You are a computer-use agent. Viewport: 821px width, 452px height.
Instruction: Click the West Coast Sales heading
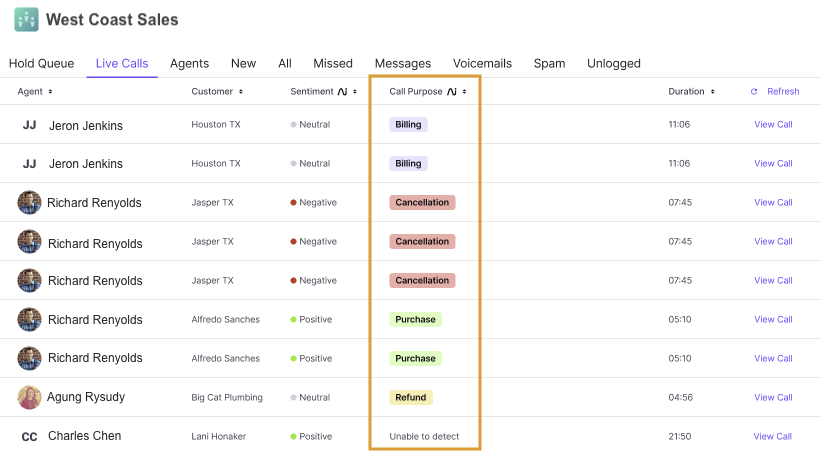[x=112, y=19]
